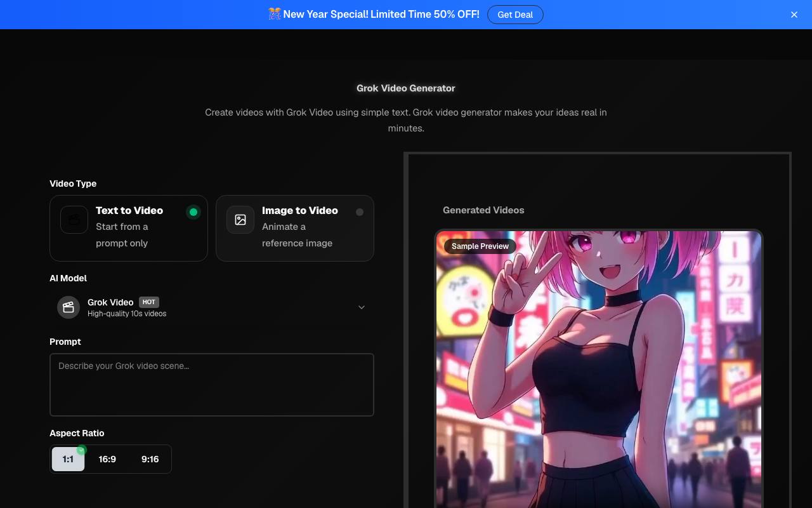
Task: Click the 'Animate a reference image' description
Action: pyautogui.click(x=297, y=235)
